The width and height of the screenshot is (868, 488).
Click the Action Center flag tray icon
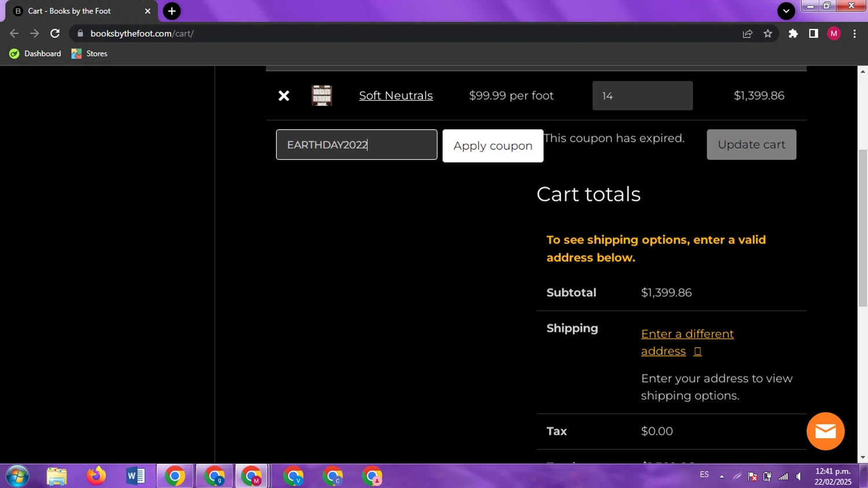click(752, 476)
